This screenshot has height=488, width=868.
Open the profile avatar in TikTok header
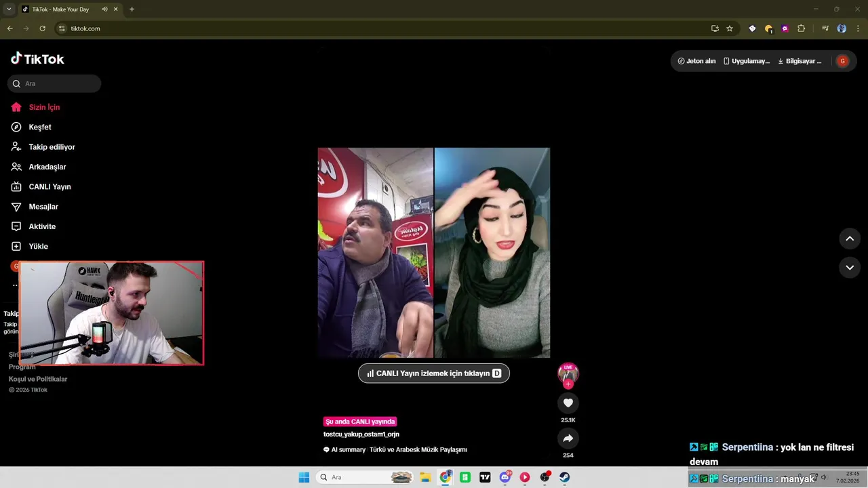(x=842, y=61)
